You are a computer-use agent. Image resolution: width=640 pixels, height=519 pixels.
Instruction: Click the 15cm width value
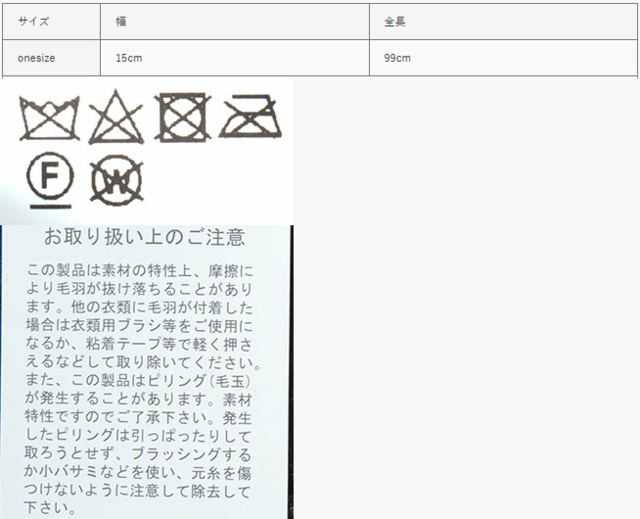point(128,58)
